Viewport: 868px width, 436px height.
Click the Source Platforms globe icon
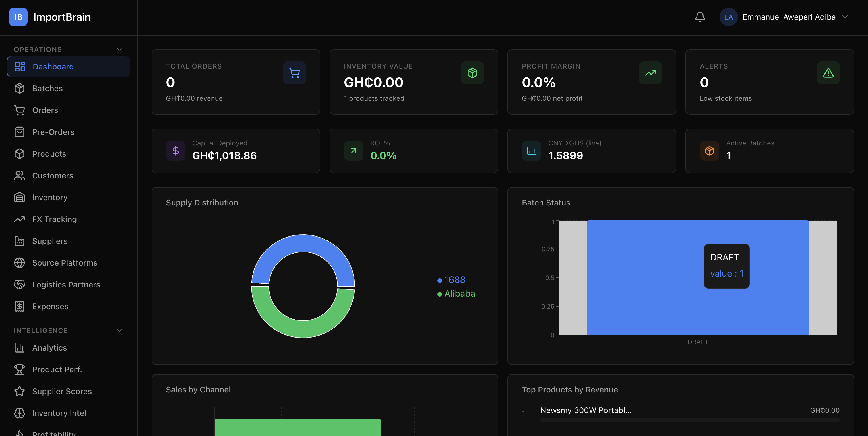[x=20, y=263]
